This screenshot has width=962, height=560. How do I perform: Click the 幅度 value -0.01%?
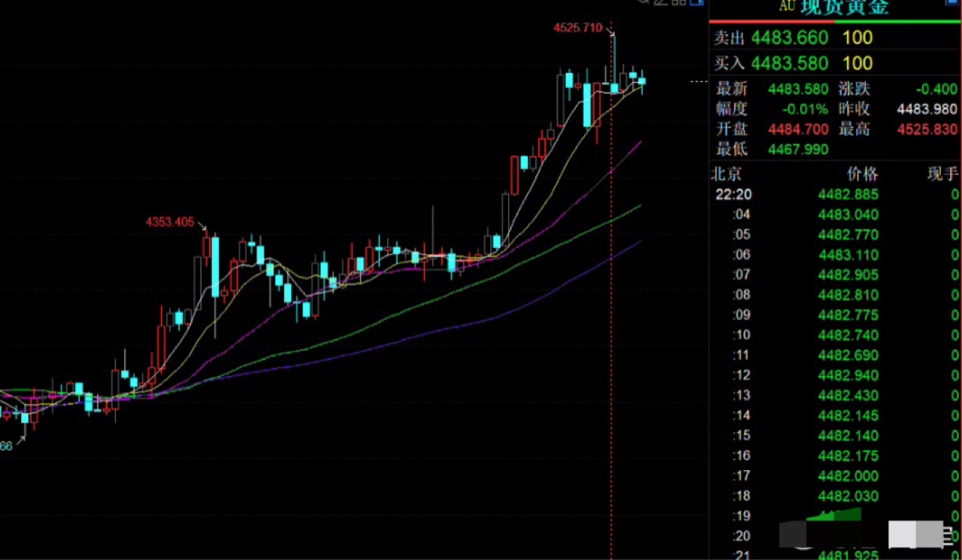(x=806, y=109)
